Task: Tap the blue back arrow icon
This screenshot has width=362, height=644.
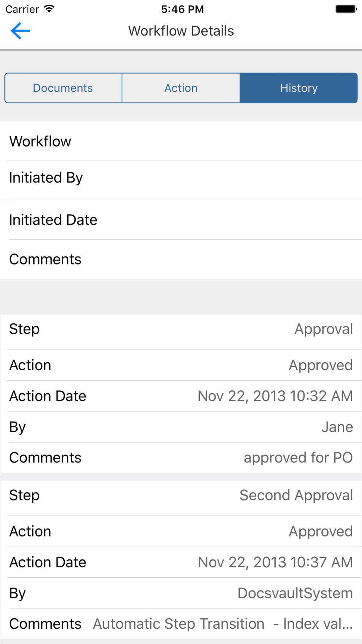Action: click(x=20, y=31)
